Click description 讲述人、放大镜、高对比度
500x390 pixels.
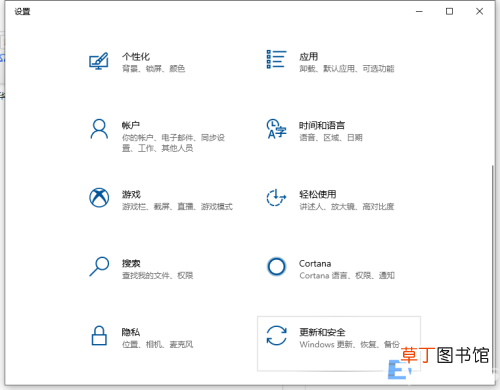click(347, 207)
